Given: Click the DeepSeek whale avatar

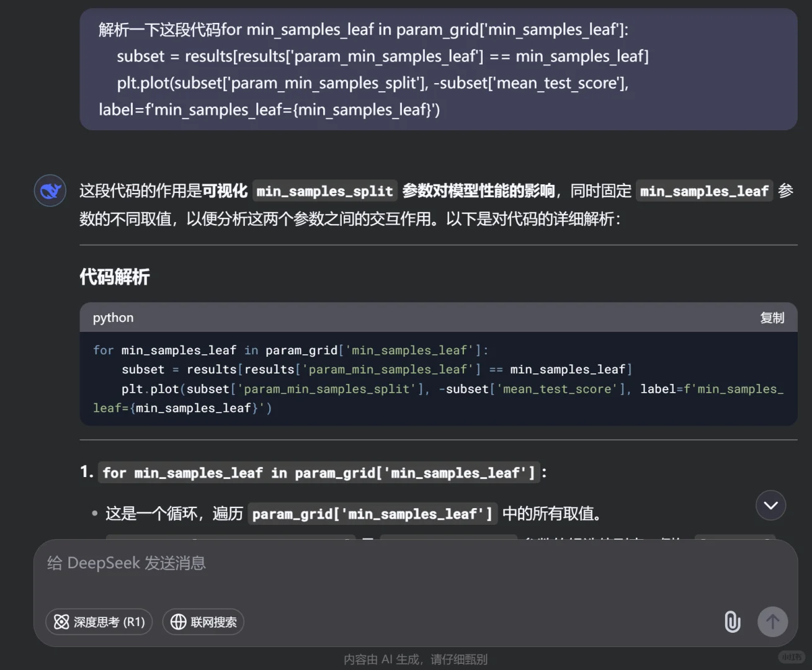Looking at the screenshot, I should pyautogui.click(x=50, y=190).
